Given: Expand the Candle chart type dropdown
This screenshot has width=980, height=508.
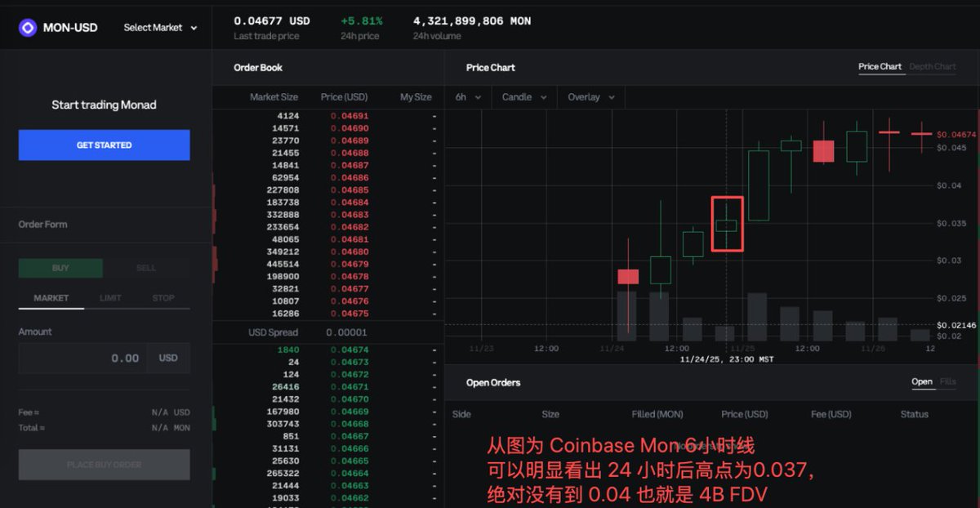Looking at the screenshot, I should tap(524, 97).
